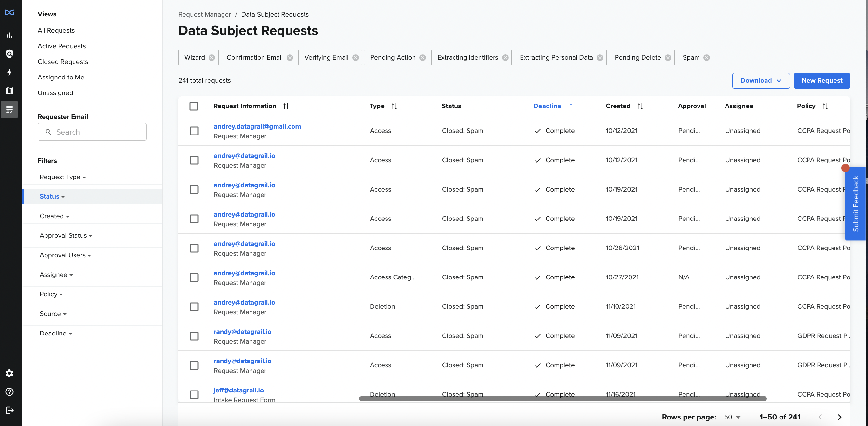Select the jeff@datagrail.io row checkbox
The width and height of the screenshot is (868, 426).
(194, 395)
